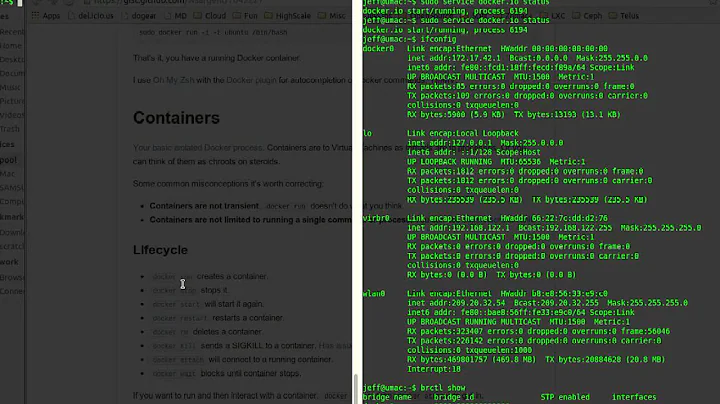The width and height of the screenshot is (720, 404).
Task: Click 'Containers are not limited' bullet text
Action: coord(250,219)
